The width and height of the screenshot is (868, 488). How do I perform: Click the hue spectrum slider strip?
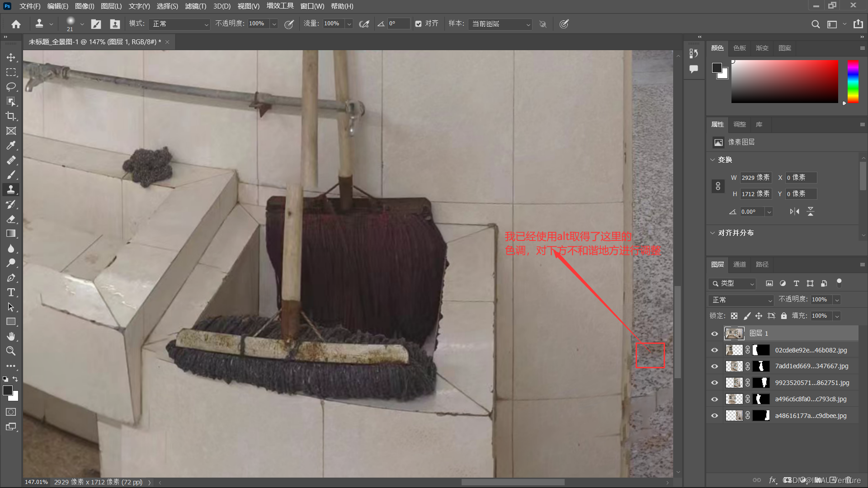click(853, 81)
